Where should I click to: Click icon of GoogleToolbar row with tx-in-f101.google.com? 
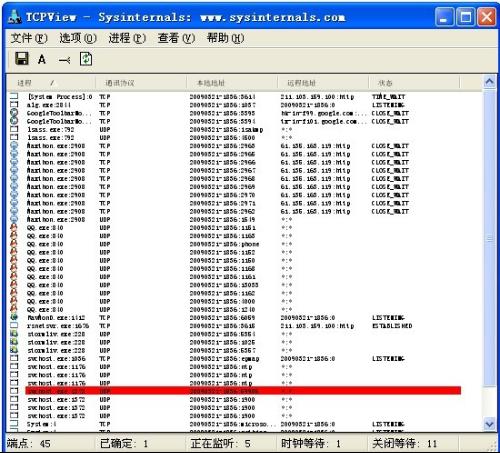tap(14, 121)
